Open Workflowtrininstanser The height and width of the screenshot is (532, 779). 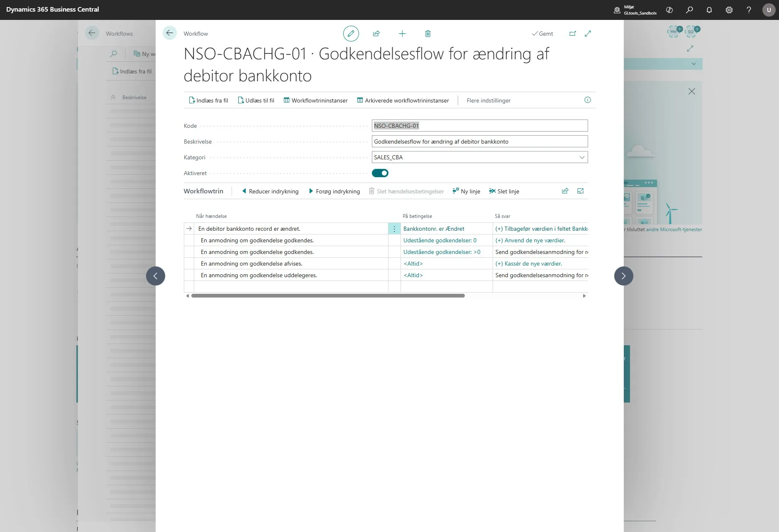(x=316, y=100)
